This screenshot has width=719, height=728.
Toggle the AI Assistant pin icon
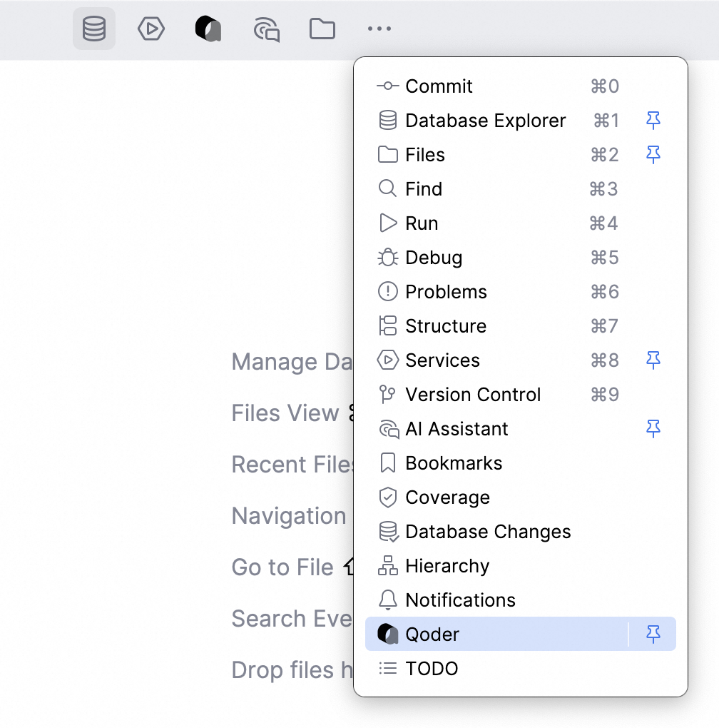click(653, 429)
